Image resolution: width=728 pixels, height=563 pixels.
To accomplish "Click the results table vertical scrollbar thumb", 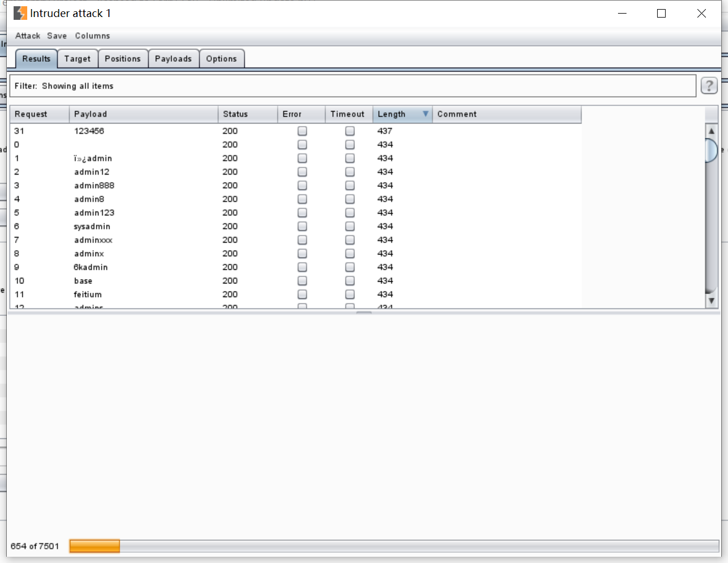I will [x=711, y=150].
